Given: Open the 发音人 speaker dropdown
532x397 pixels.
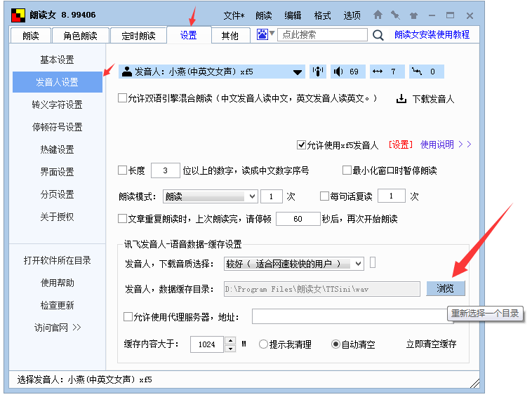Looking at the screenshot, I should point(298,72).
